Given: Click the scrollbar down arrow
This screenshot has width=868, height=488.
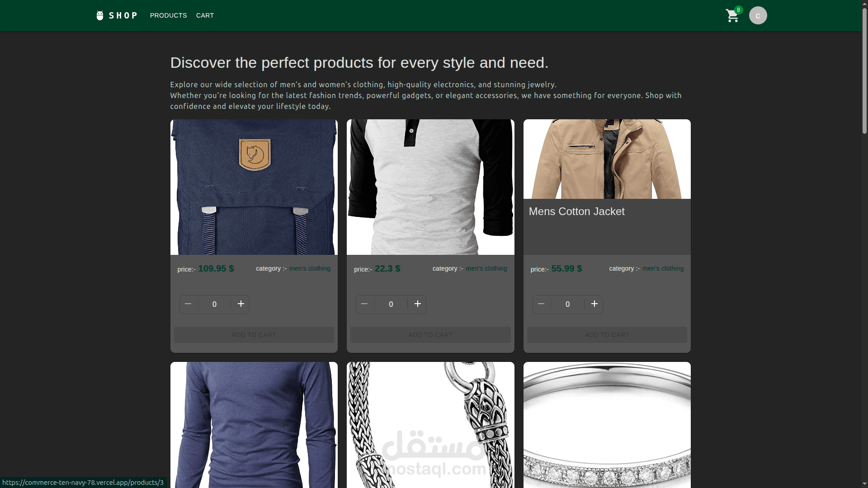Looking at the screenshot, I should (864, 484).
